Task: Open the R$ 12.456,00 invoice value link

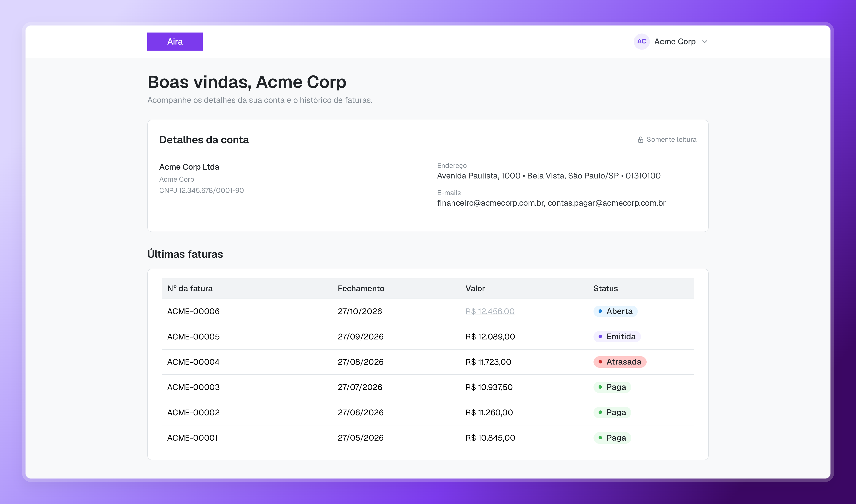Action: point(490,311)
